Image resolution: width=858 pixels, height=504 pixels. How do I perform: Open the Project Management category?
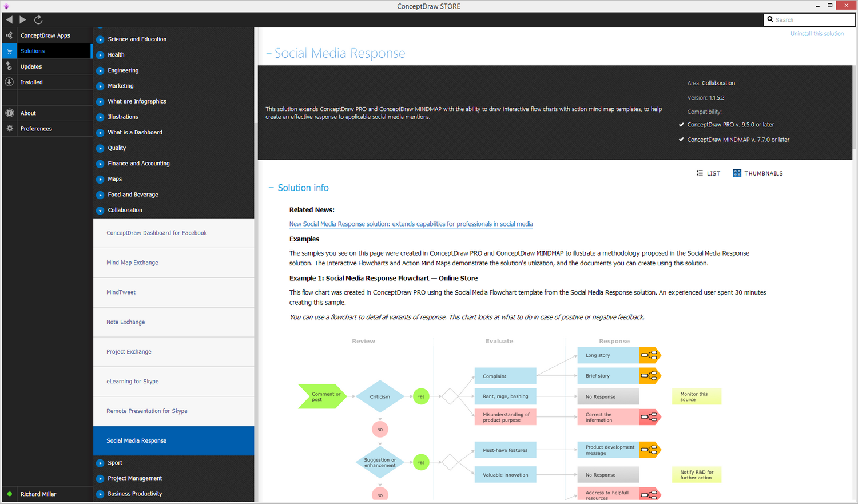(134, 478)
